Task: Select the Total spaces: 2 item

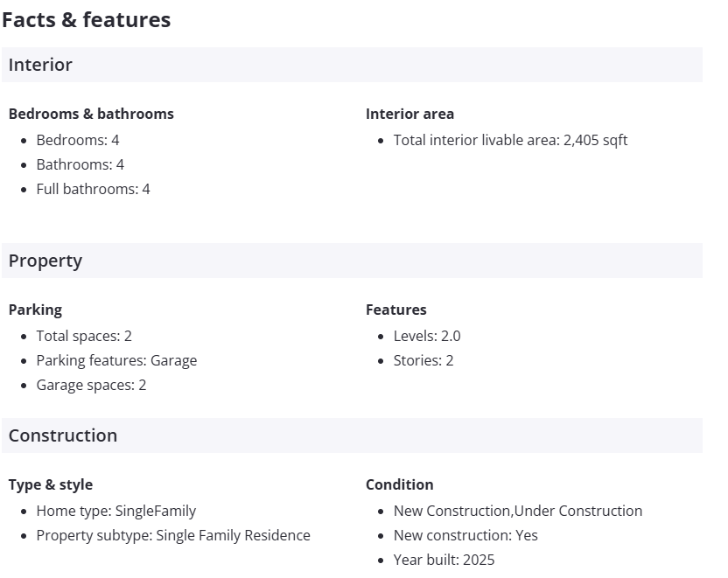Action: 84,336
